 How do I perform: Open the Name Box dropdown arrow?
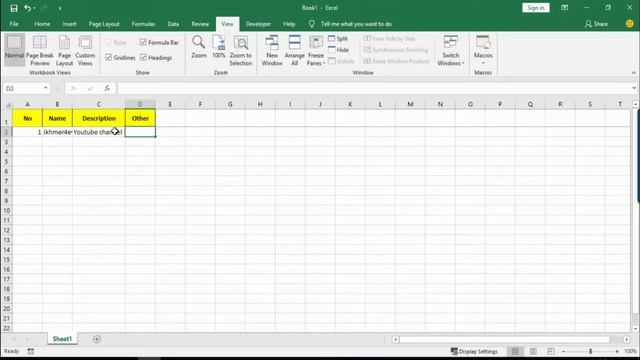[x=45, y=88]
